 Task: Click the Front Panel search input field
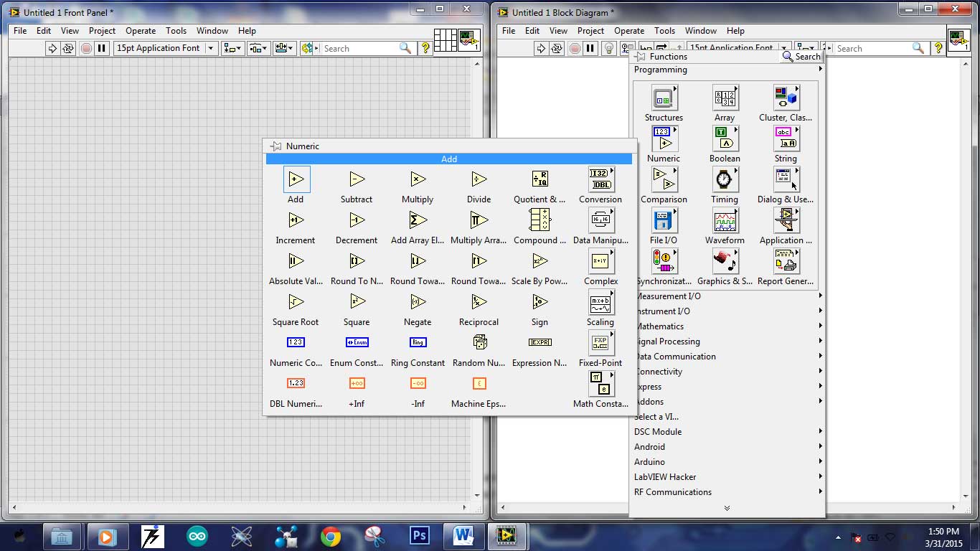[x=359, y=49]
